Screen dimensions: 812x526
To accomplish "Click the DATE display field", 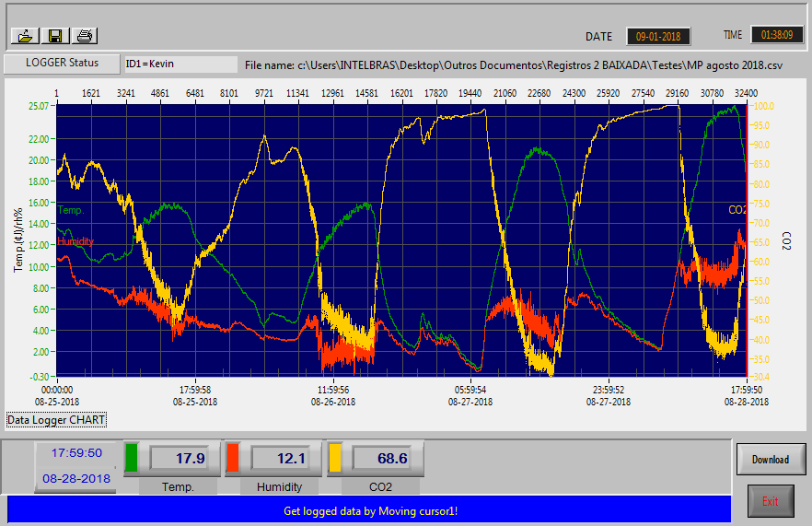I will tap(658, 36).
